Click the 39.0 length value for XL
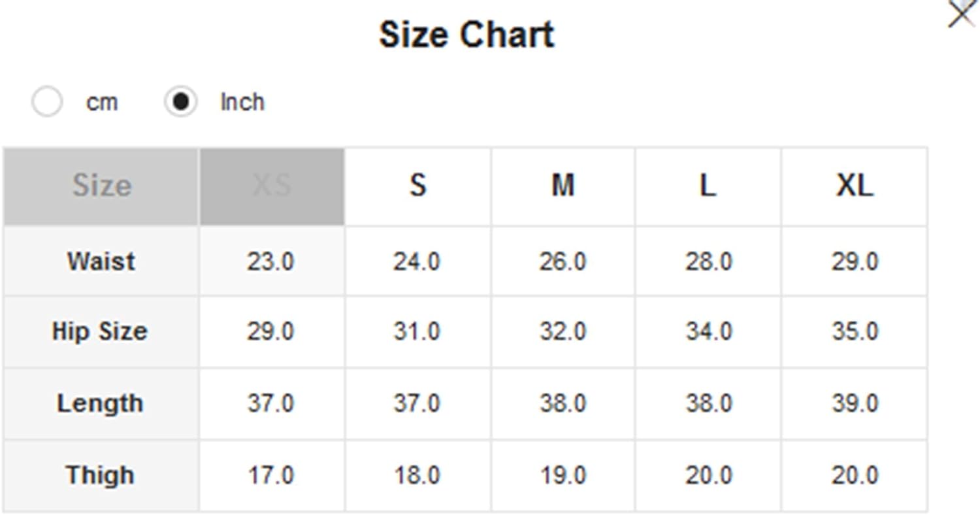Viewport: 980px width, 515px height. (x=854, y=403)
